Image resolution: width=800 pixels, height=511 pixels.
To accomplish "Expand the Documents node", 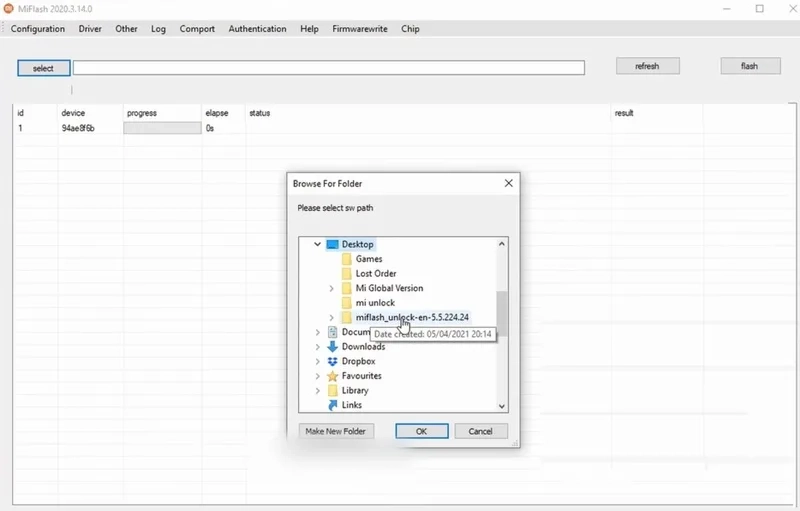I will click(317, 332).
